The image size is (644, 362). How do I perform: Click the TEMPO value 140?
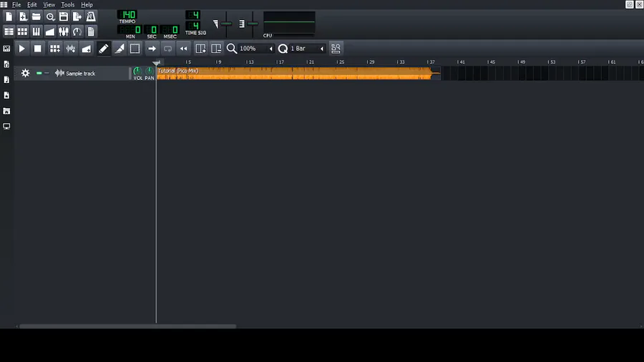[127, 15]
